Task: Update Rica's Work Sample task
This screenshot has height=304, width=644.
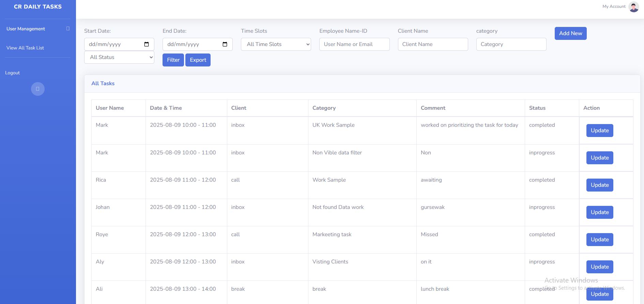Action: tap(599, 185)
